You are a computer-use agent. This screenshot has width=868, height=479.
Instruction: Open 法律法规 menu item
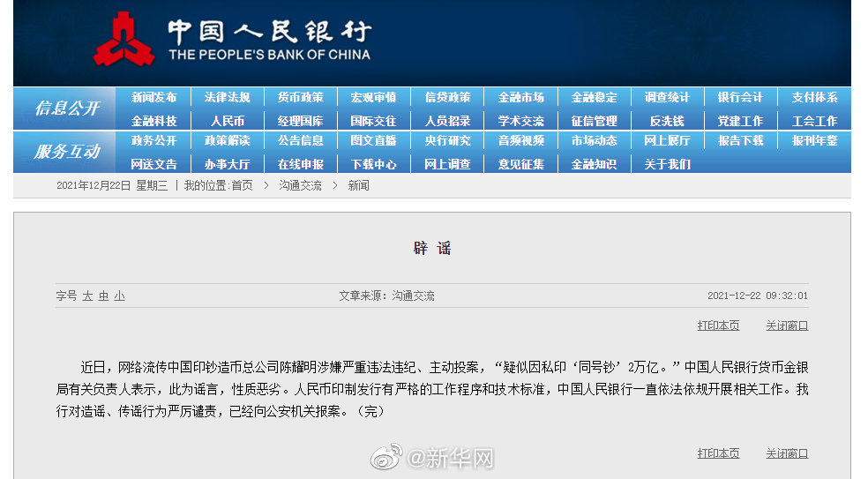click(227, 97)
